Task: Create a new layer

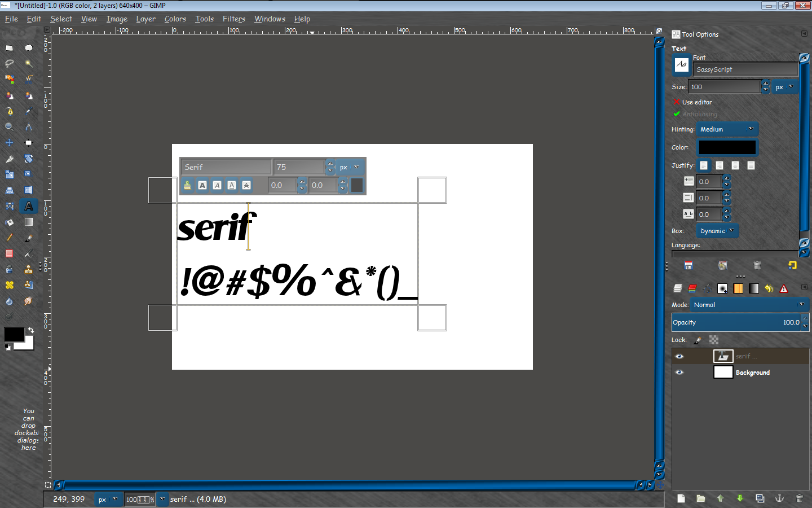Action: pos(681,498)
